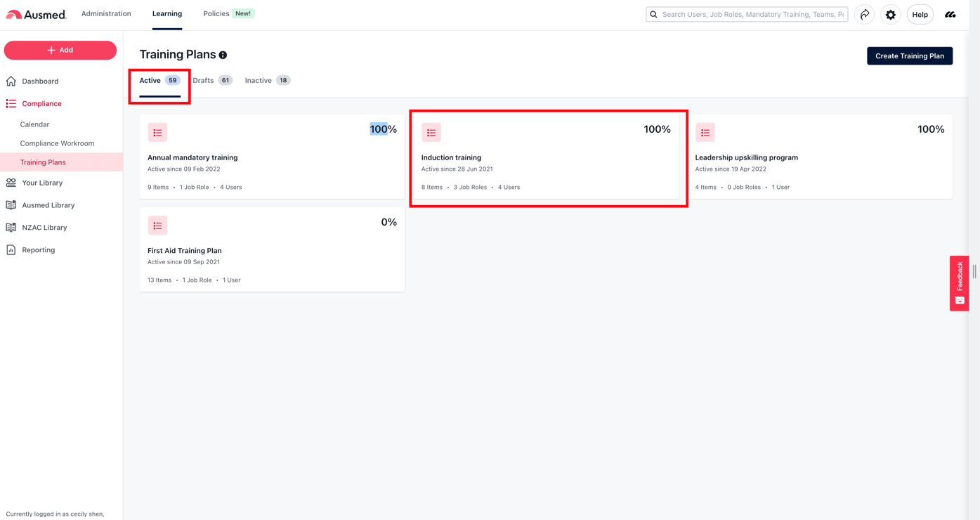This screenshot has height=520, width=980.
Task: Click the Help button
Action: coord(920,15)
